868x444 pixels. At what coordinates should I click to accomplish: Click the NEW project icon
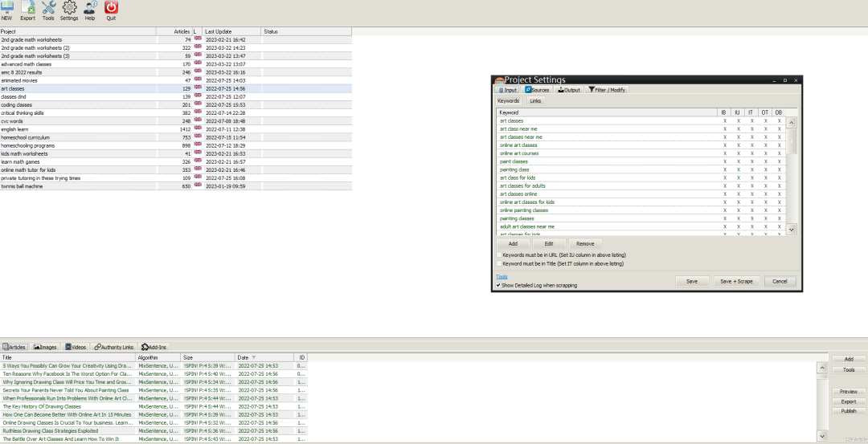[x=6, y=10]
